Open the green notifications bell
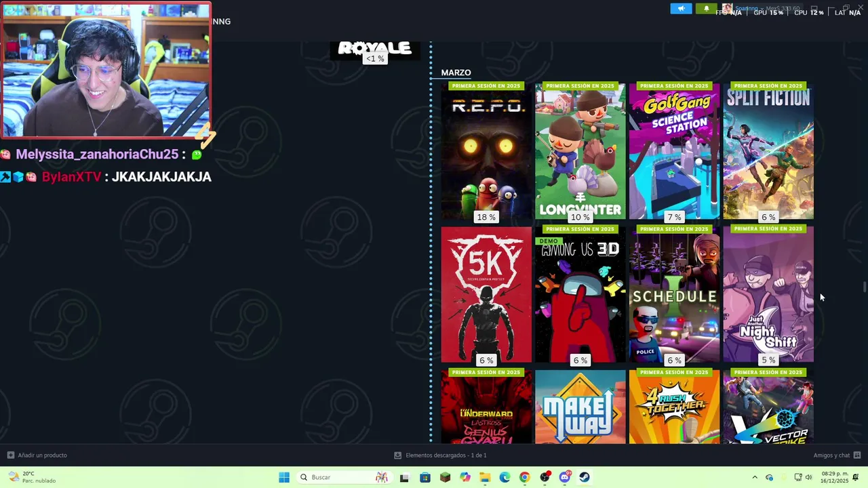 coord(706,8)
